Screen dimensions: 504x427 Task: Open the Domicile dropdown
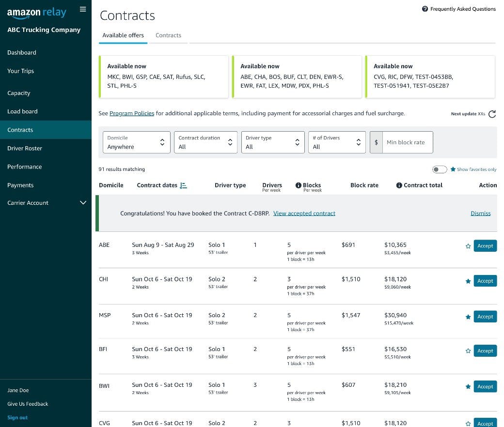(x=136, y=142)
